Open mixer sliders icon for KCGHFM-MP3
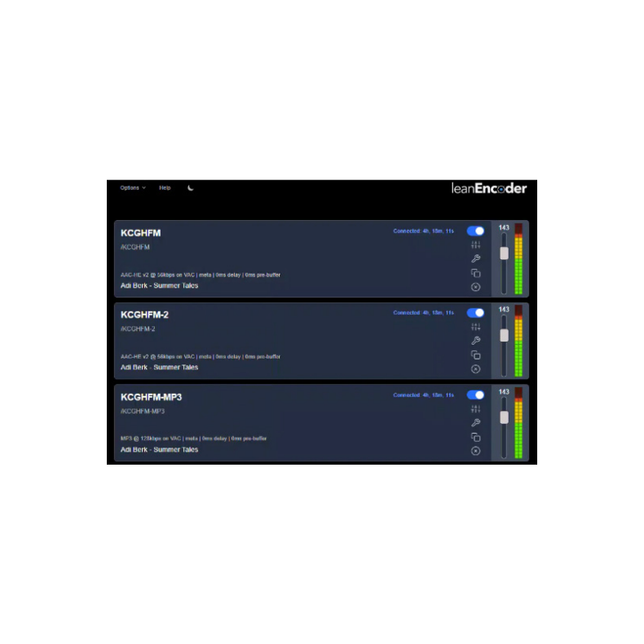Viewport: 644px width, 644px height. tap(475, 409)
